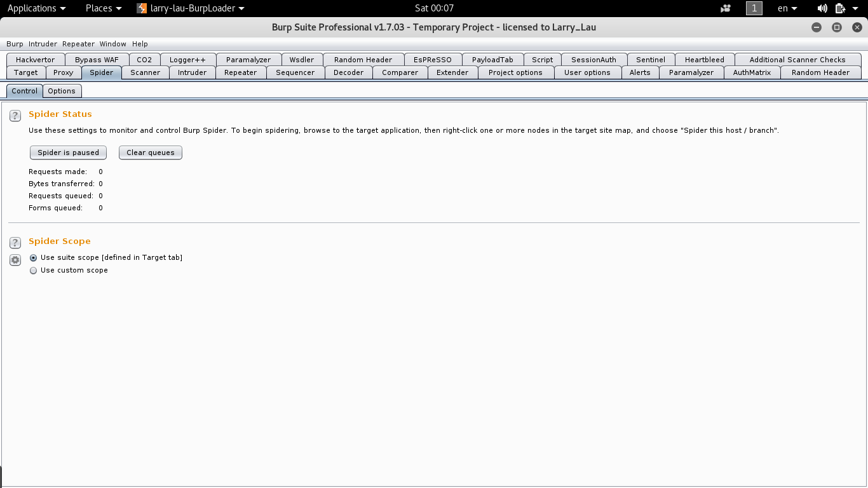Open the en language dropdown
Screen dimensions: 868x488
[x=787, y=8]
